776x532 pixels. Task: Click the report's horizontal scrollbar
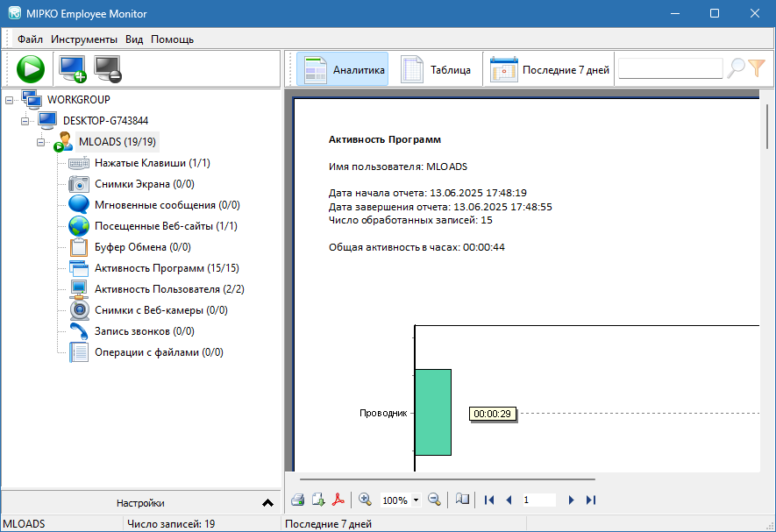(447, 479)
